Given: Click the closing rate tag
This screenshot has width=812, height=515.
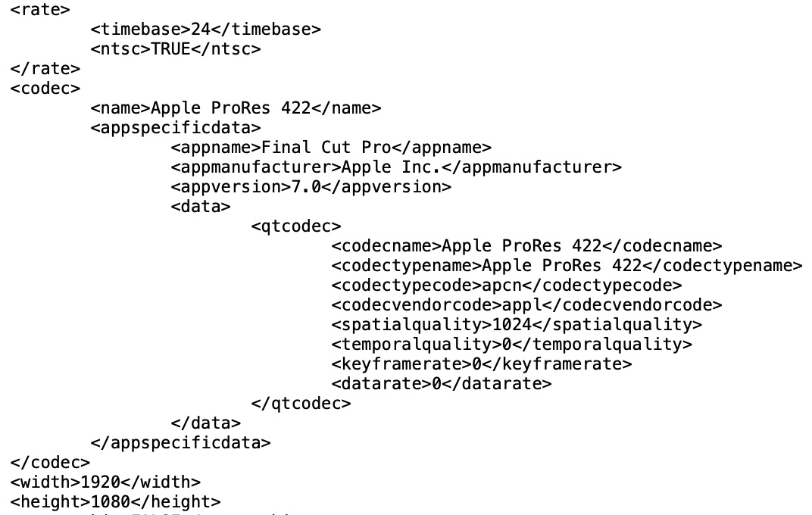Looking at the screenshot, I should [45, 69].
